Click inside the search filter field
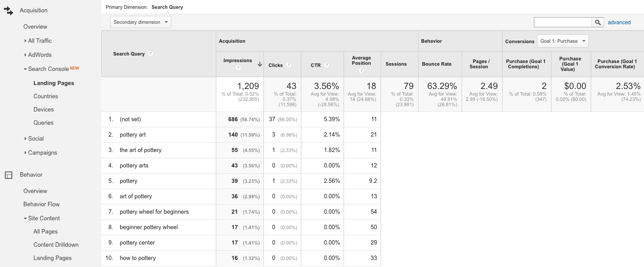Screen dimensions: 644x267 (563, 22)
